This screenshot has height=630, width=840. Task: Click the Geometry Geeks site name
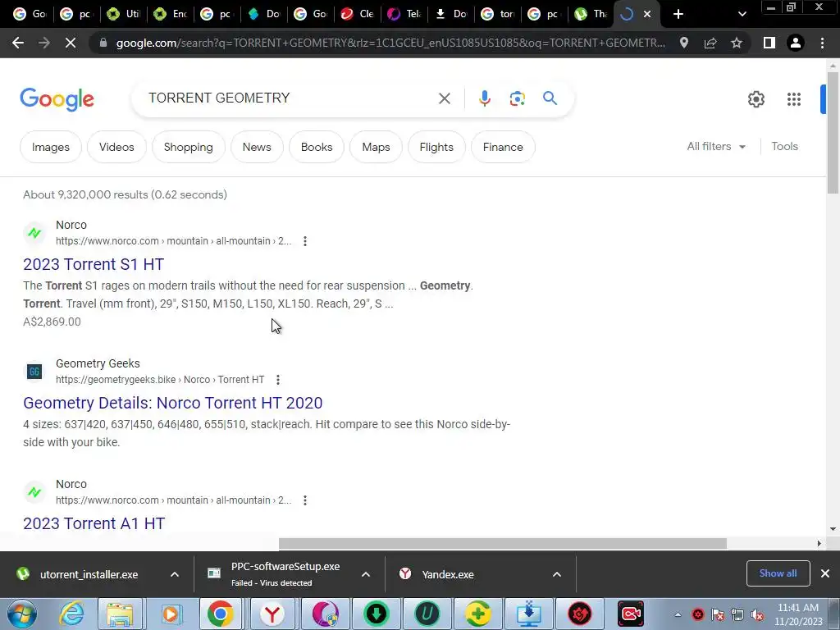coord(98,363)
